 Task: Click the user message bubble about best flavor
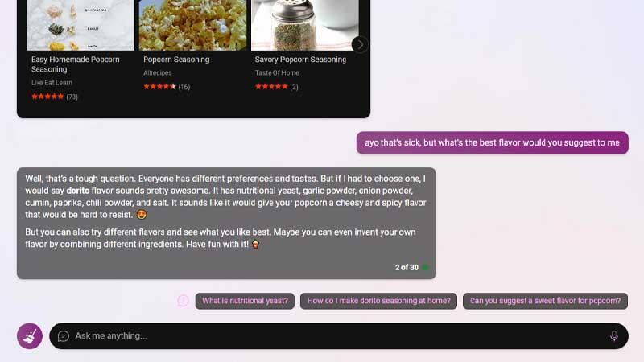tap(493, 143)
